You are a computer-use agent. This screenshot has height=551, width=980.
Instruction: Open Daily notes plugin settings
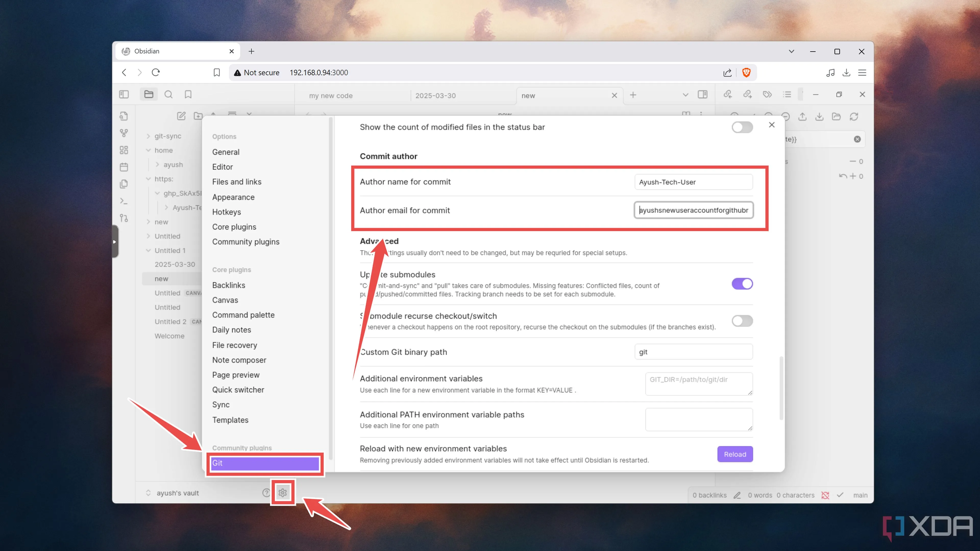tap(232, 330)
